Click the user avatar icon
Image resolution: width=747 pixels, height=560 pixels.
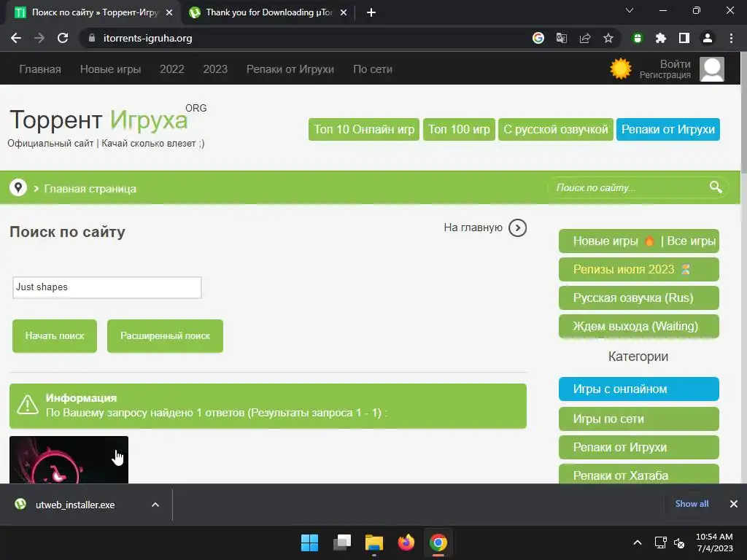712,69
